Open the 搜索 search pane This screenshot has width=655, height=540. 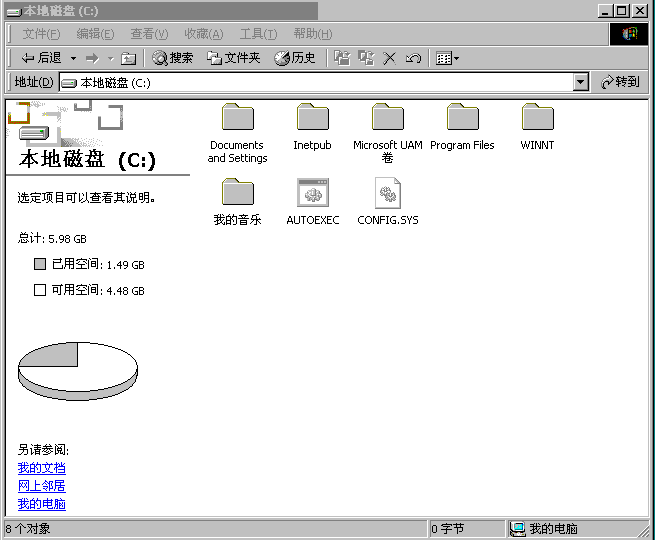tap(172, 58)
